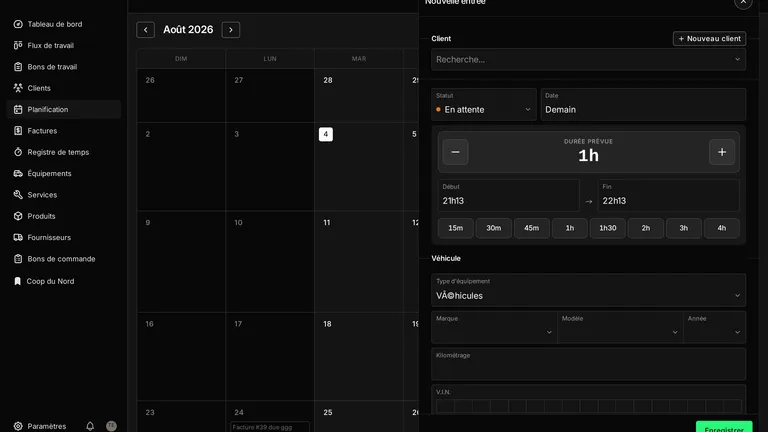This screenshot has height=432, width=768.
Task: Select the 1h duration preset
Action: pyautogui.click(x=570, y=228)
